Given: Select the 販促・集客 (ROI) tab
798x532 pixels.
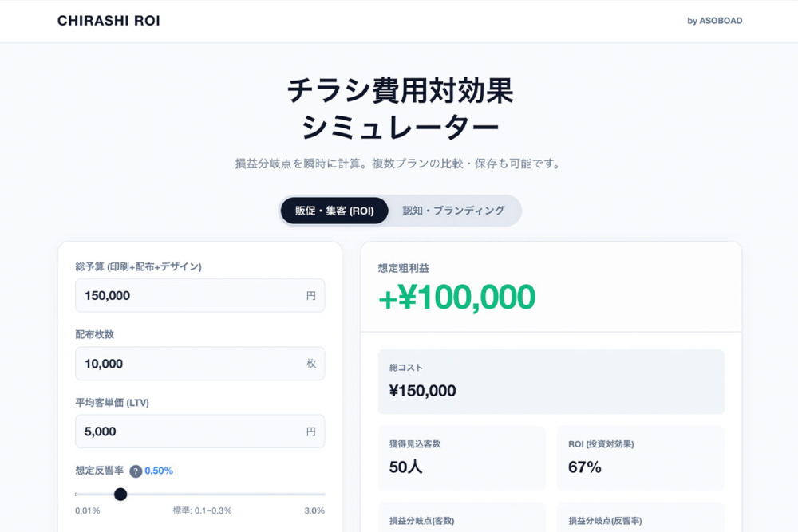Looking at the screenshot, I should click(x=334, y=211).
